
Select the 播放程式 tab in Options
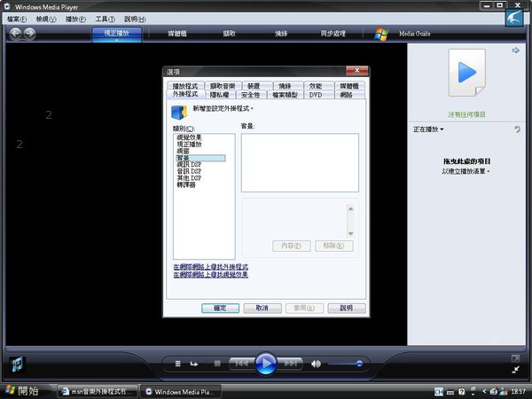click(185, 86)
